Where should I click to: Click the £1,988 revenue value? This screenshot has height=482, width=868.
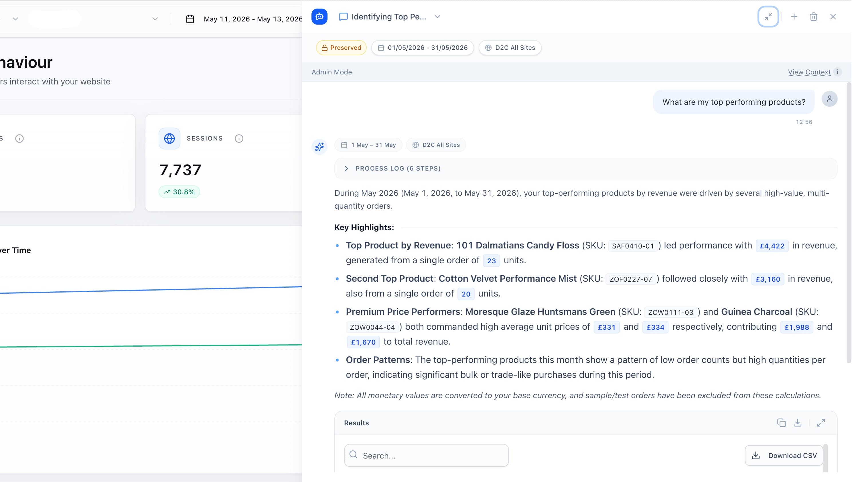(x=796, y=327)
